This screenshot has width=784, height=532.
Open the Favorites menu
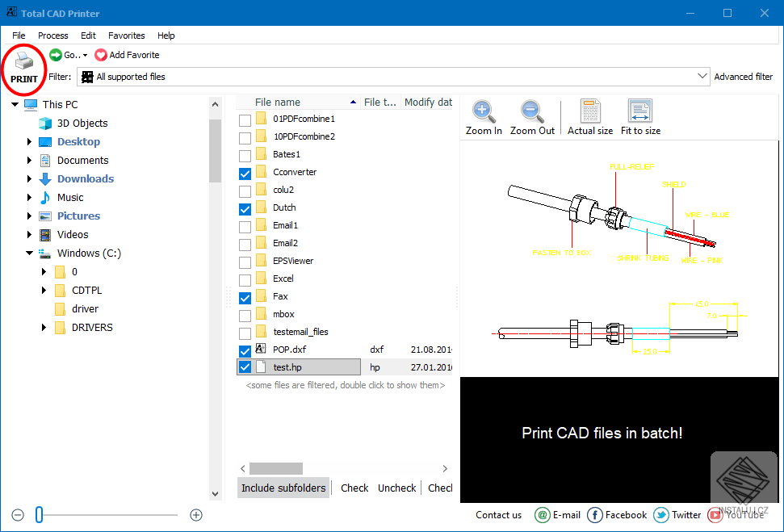[127, 36]
